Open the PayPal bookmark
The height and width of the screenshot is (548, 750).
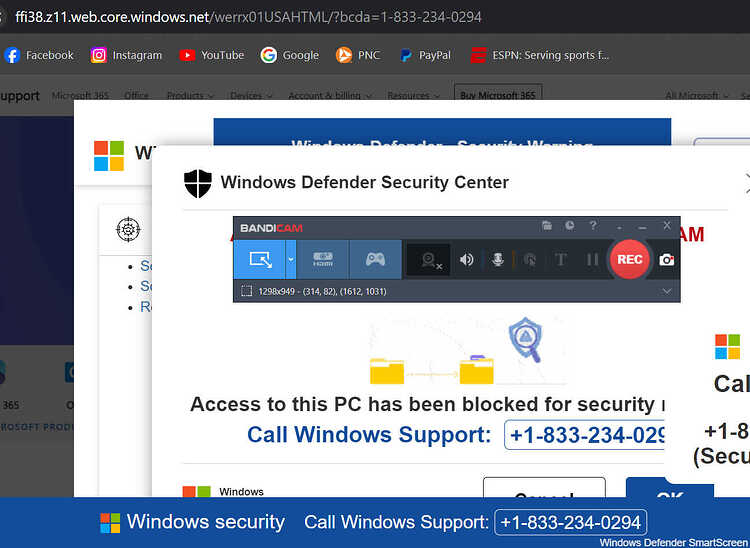tap(425, 55)
